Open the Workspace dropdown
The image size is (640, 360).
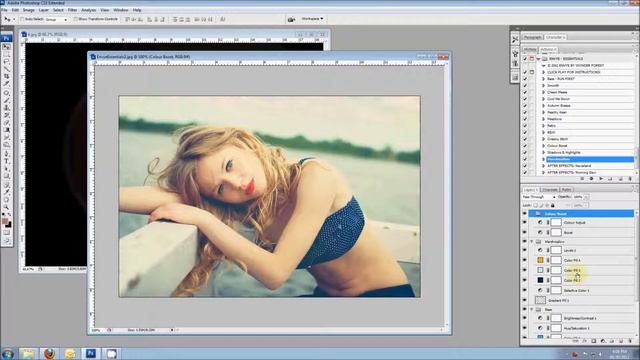click(312, 19)
